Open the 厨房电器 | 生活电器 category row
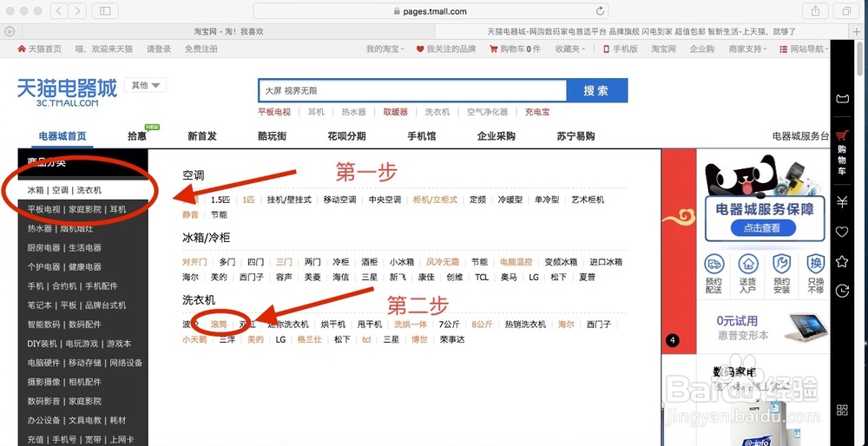Image resolution: width=868 pixels, height=446 pixels. (83, 247)
